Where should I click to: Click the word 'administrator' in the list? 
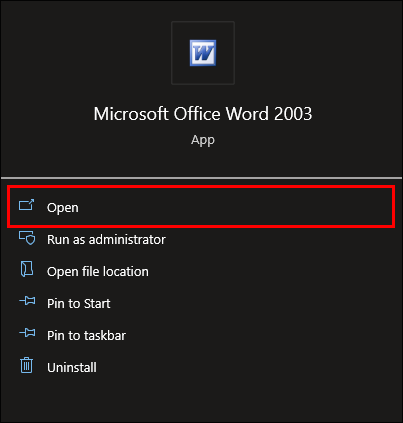pyautogui.click(x=127, y=240)
